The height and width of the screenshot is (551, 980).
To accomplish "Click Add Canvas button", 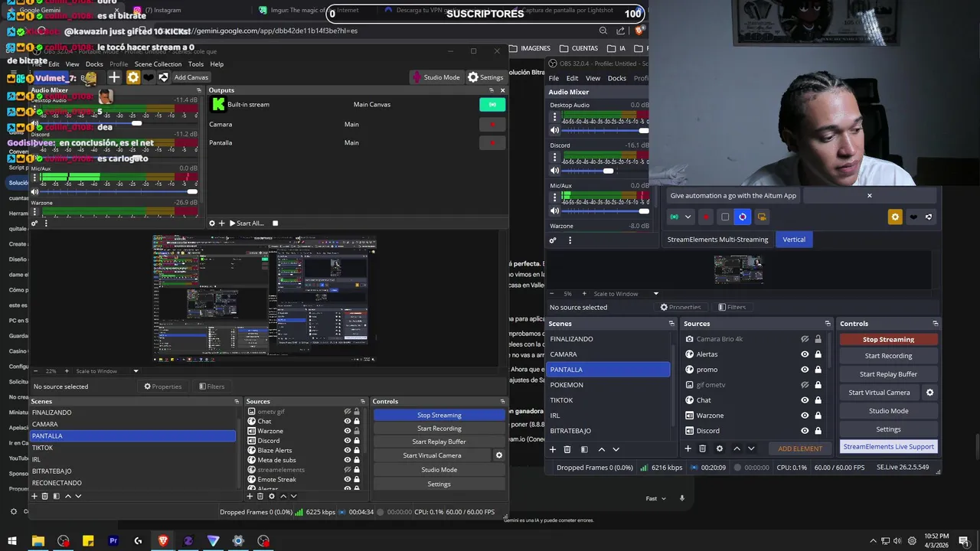I will 191,77.
